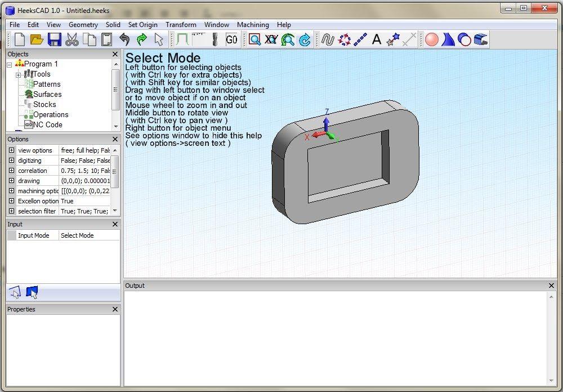563x392 pixels.
Task: Collapse the Program 1 tree node
Action: click(x=10, y=65)
